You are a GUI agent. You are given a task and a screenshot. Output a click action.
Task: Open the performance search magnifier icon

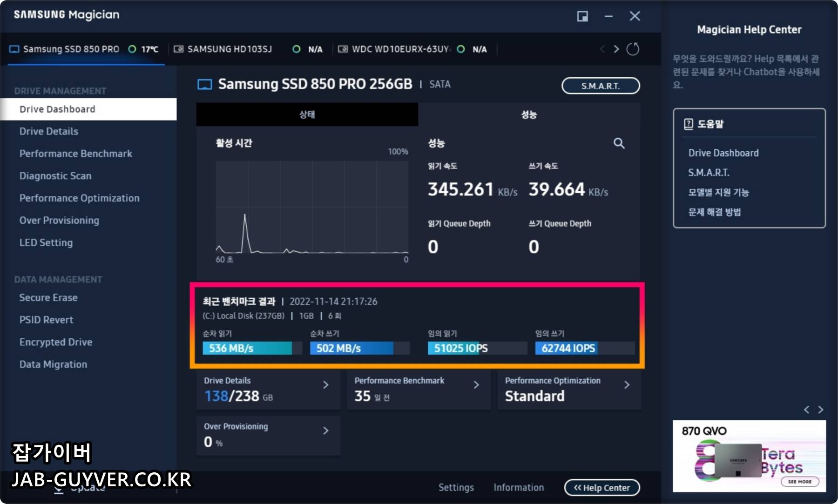pos(619,143)
